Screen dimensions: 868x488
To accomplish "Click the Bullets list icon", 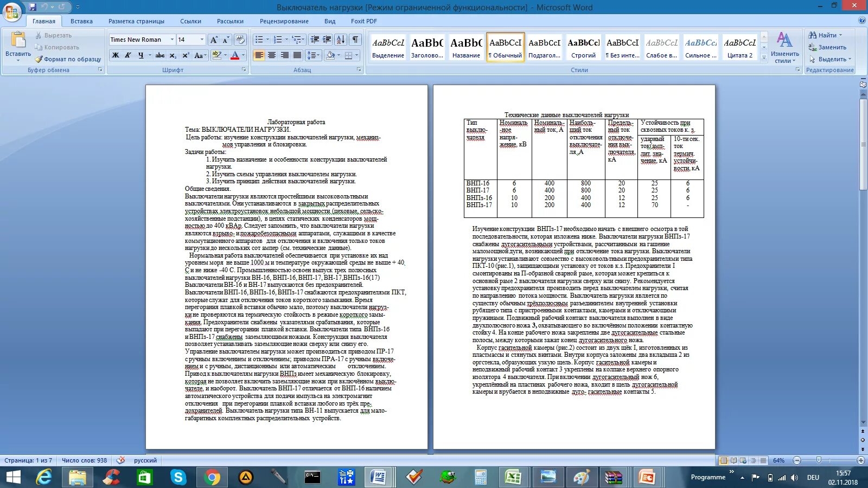I will click(x=259, y=40).
